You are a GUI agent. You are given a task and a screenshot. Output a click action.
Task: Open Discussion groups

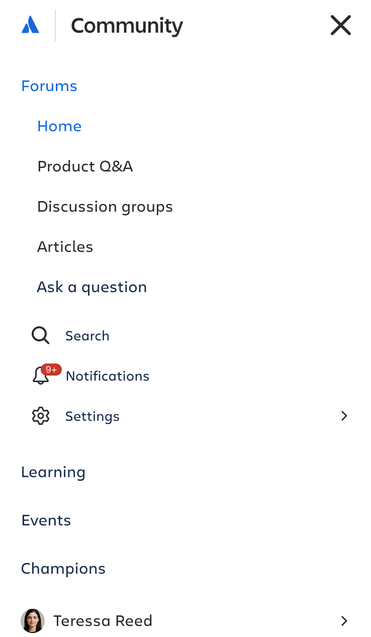tap(105, 207)
